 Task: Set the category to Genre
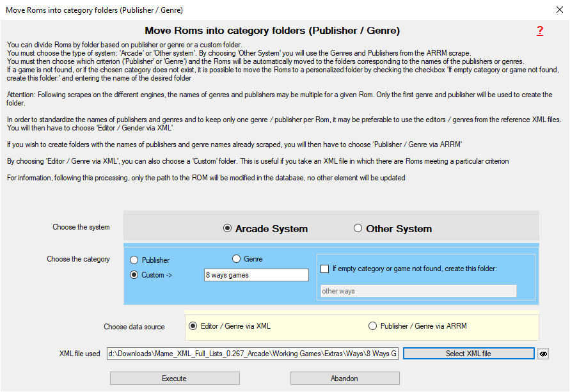pyautogui.click(x=236, y=259)
